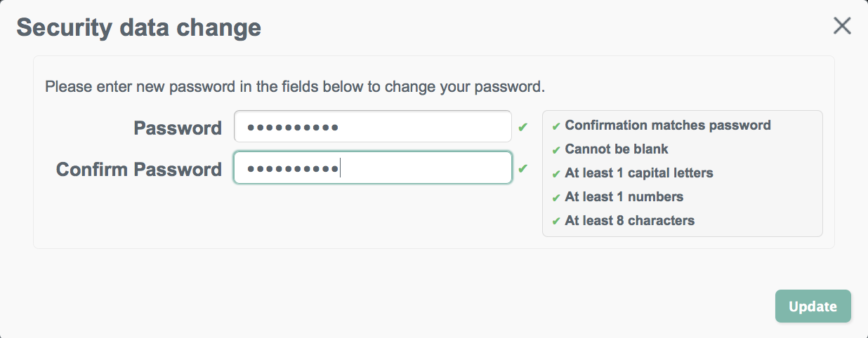Click the Confirmation matches password rule text
868x338 pixels.
[x=668, y=126]
